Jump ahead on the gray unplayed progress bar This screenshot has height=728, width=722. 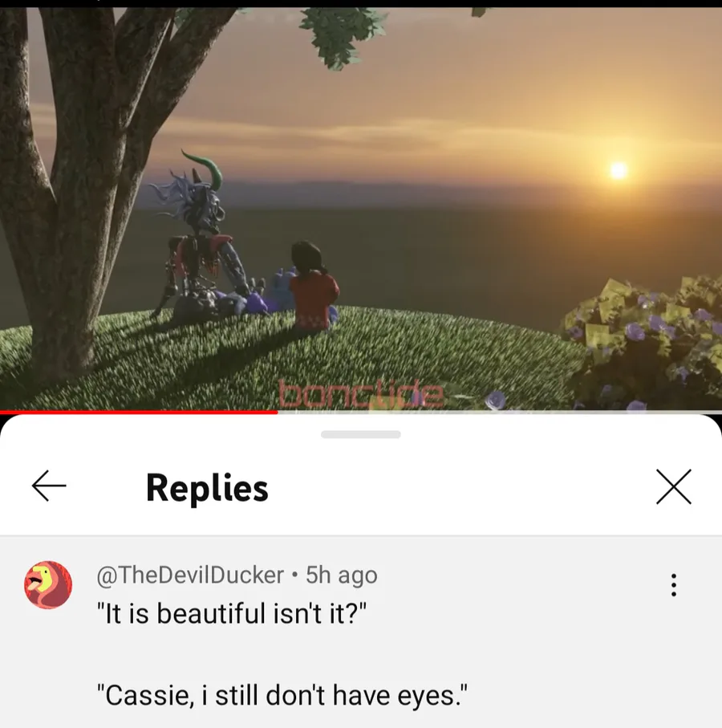(500, 412)
